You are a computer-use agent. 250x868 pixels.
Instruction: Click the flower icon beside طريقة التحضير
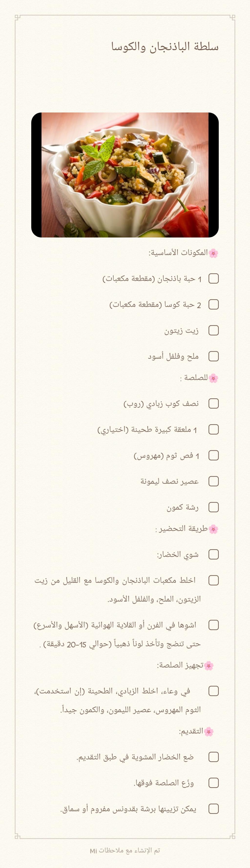(x=213, y=529)
